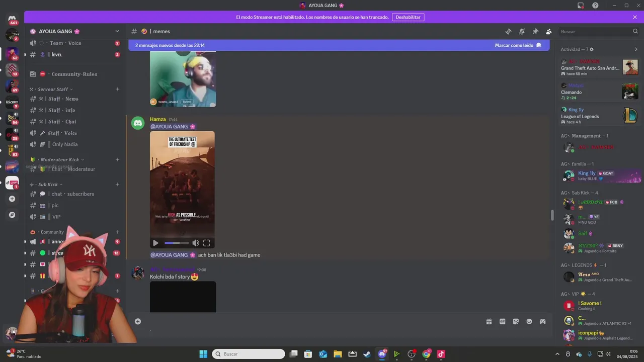Open Staff · News channel
644x362 pixels.
(x=75, y=99)
